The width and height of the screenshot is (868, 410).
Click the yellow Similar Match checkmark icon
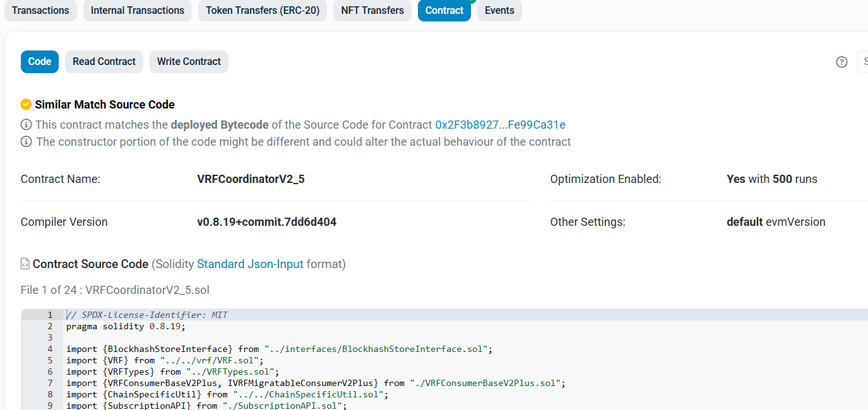point(26,105)
